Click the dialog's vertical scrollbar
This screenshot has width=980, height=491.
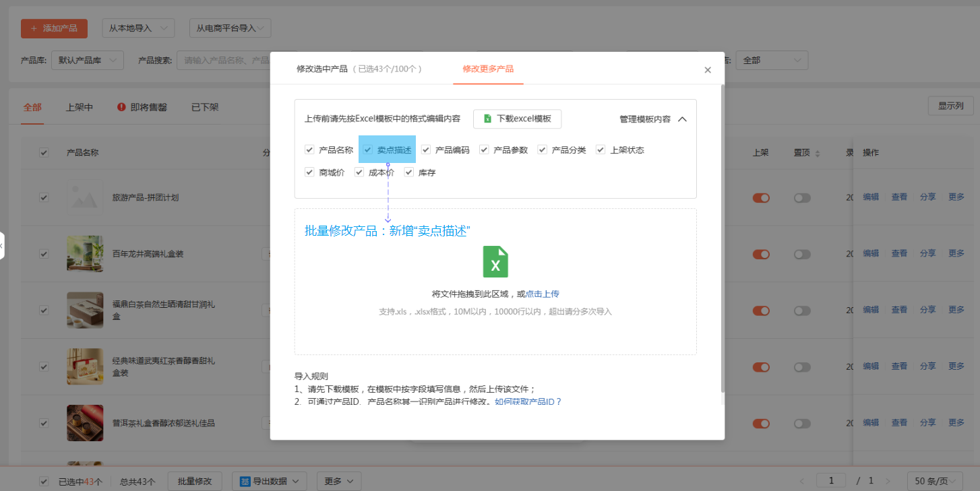[723, 236]
